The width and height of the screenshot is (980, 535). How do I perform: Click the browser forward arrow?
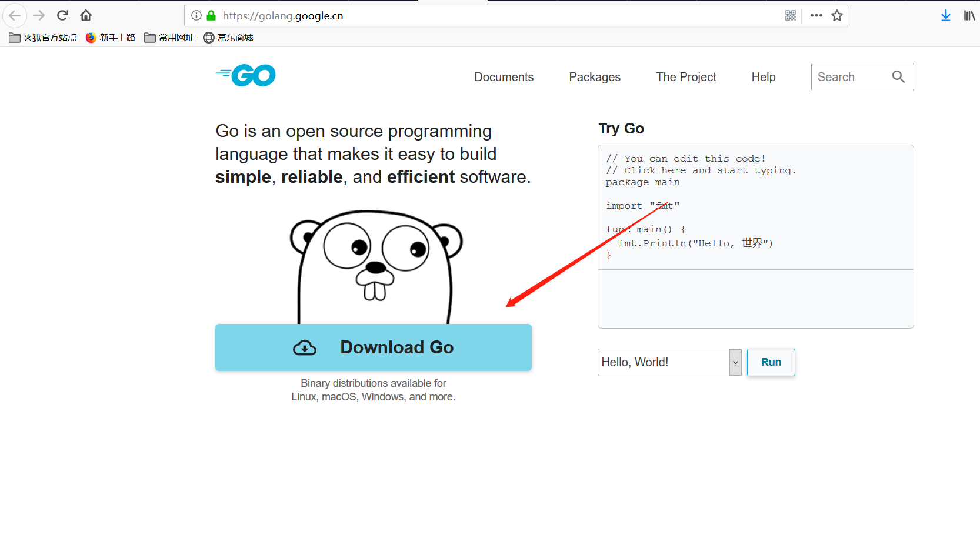[39, 15]
